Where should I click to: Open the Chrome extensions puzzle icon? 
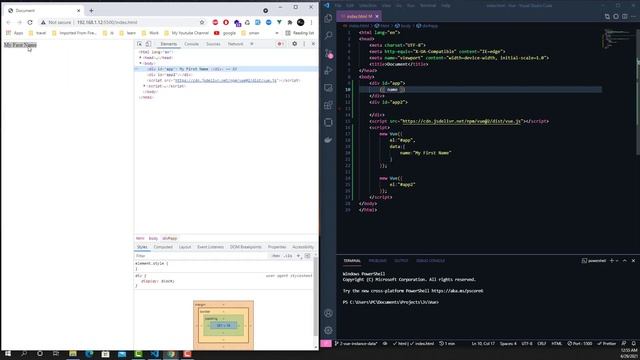pos(290,22)
